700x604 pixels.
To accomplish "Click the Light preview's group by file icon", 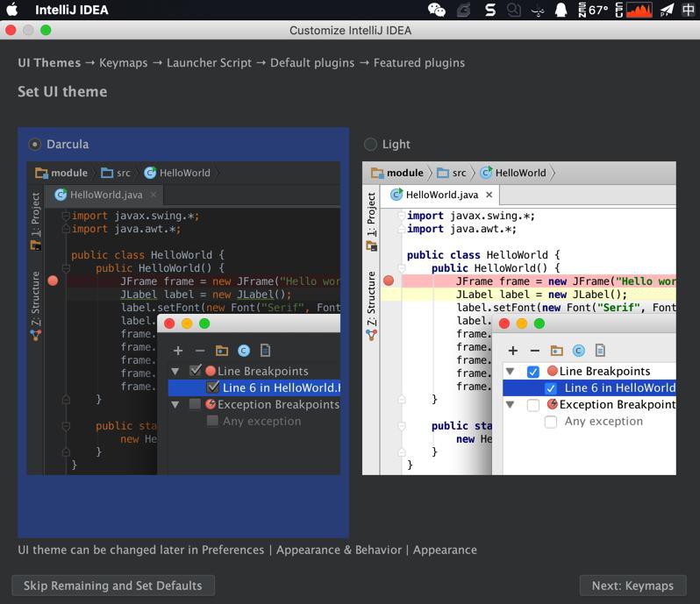I will pos(600,351).
